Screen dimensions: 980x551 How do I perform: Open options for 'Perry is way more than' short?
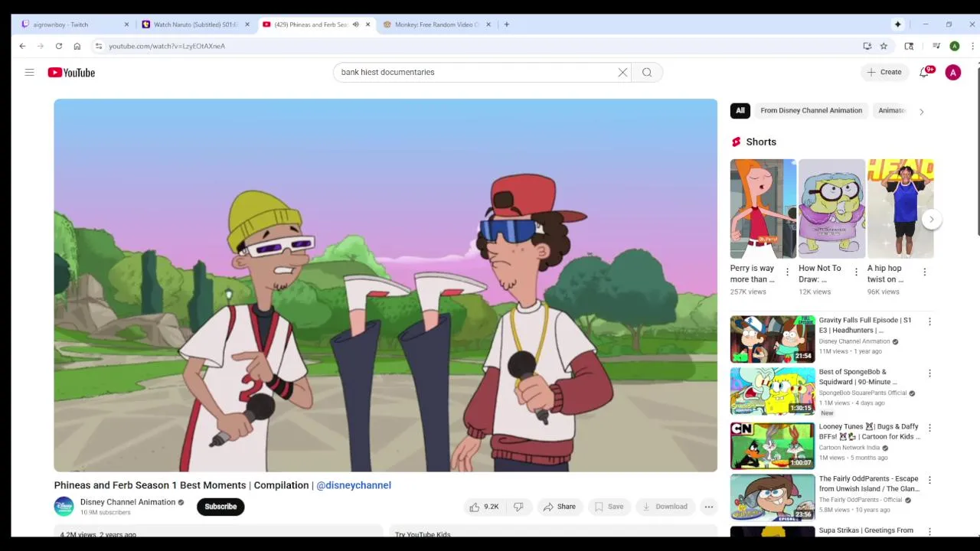[x=787, y=272]
